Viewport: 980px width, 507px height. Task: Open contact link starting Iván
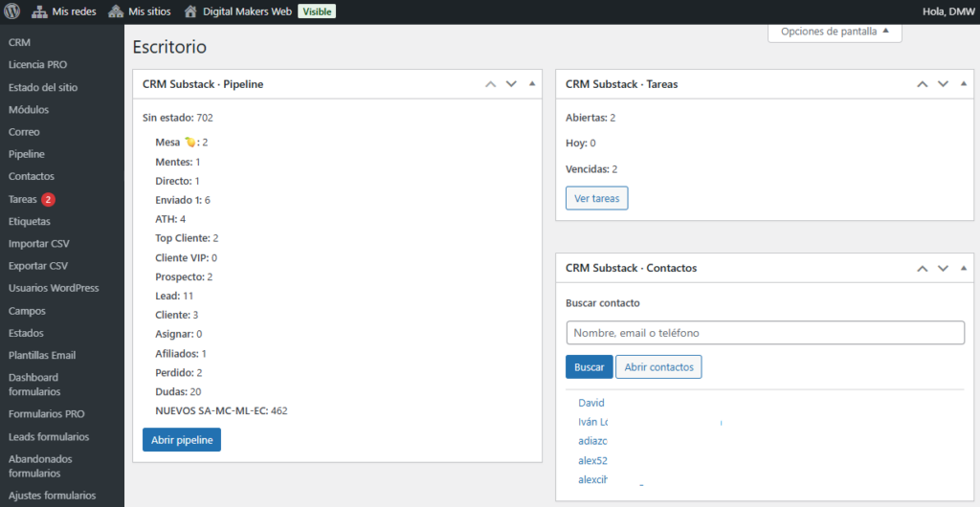pyautogui.click(x=593, y=422)
